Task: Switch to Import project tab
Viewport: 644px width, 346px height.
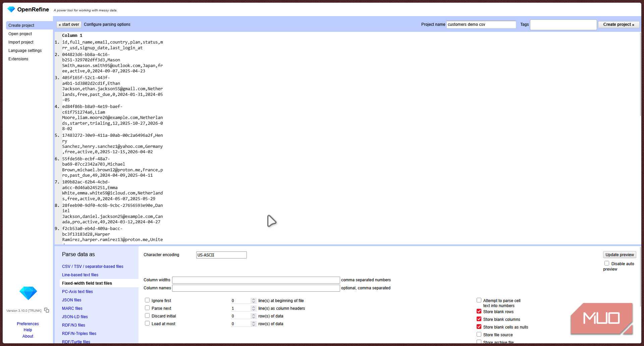Action: coord(21,42)
